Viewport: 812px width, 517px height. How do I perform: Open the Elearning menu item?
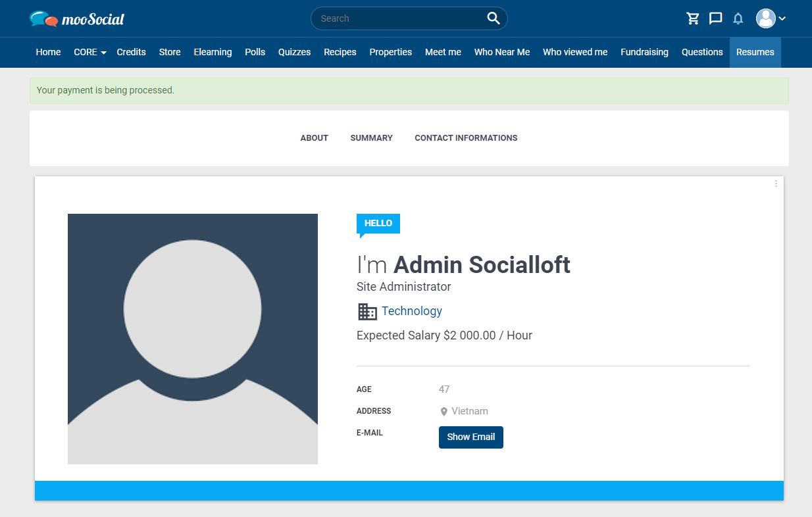[213, 52]
